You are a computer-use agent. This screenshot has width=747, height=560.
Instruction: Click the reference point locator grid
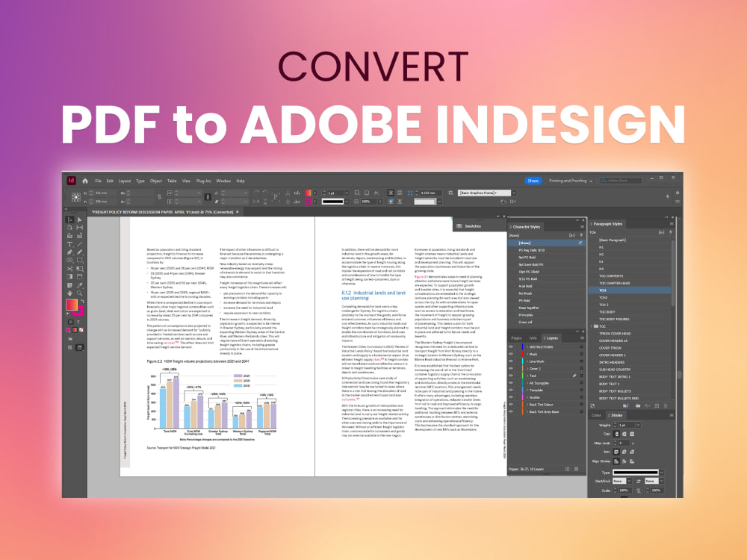75,196
